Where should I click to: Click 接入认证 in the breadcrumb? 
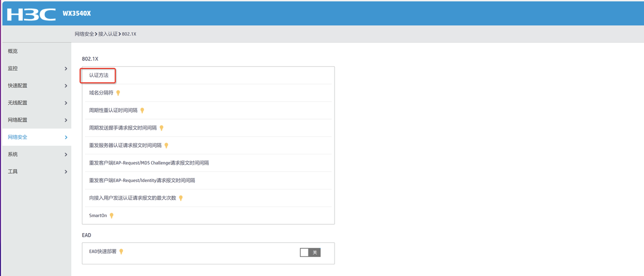(108, 34)
